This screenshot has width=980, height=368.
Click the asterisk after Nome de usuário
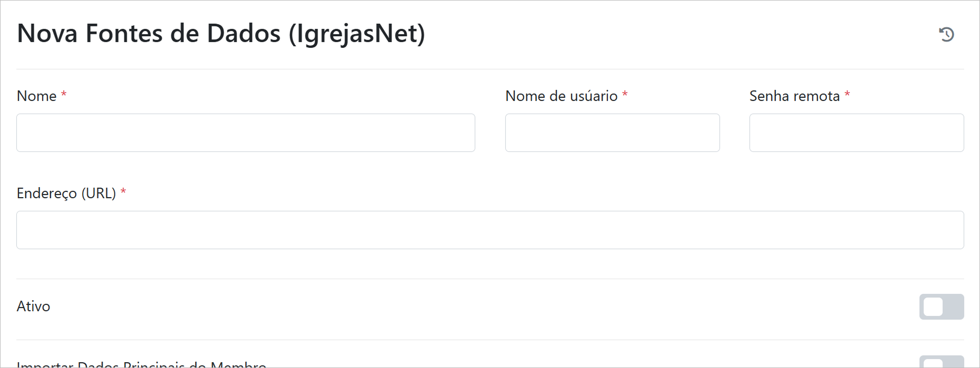pos(625,95)
